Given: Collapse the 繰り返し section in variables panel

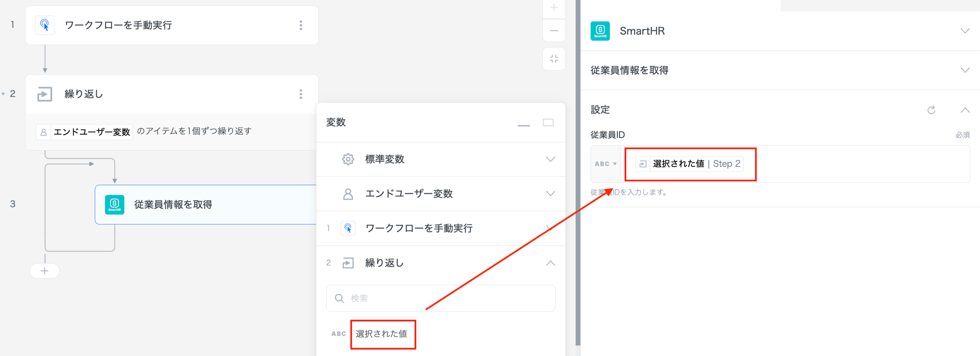Looking at the screenshot, I should tap(550, 263).
